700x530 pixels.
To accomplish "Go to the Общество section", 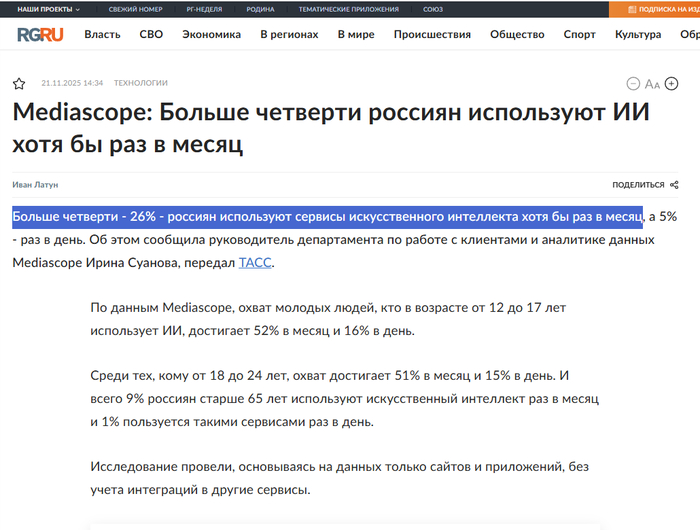I will 517,34.
